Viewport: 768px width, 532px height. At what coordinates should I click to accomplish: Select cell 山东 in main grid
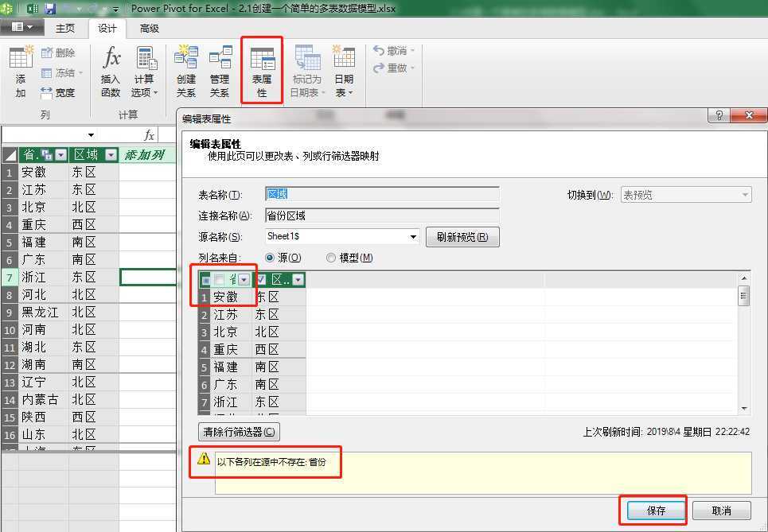click(44, 435)
